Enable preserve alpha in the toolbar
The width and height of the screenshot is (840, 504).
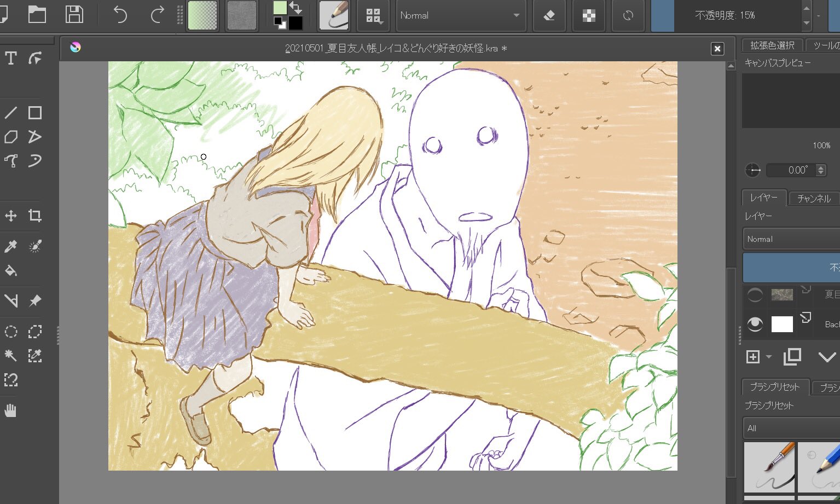(x=588, y=15)
